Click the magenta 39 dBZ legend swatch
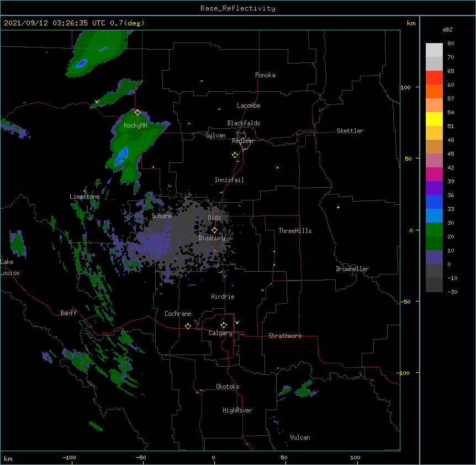476x465 pixels. tap(434, 174)
